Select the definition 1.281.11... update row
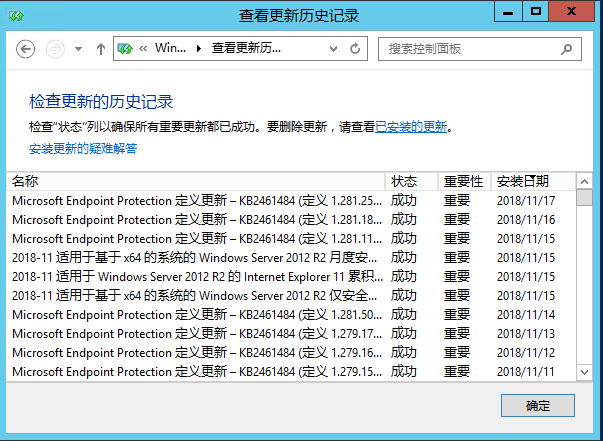Image resolution: width=603 pixels, height=441 pixels. tap(291, 239)
